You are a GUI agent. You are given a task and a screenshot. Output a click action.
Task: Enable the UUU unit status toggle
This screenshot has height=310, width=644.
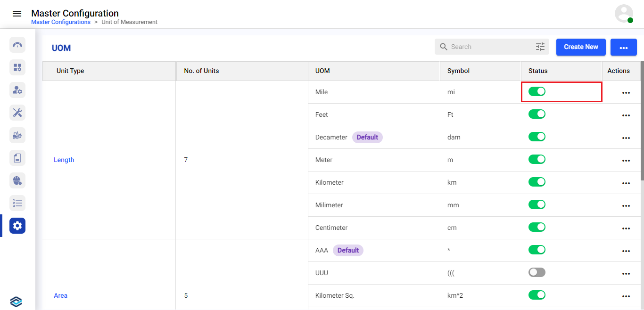pyautogui.click(x=537, y=272)
